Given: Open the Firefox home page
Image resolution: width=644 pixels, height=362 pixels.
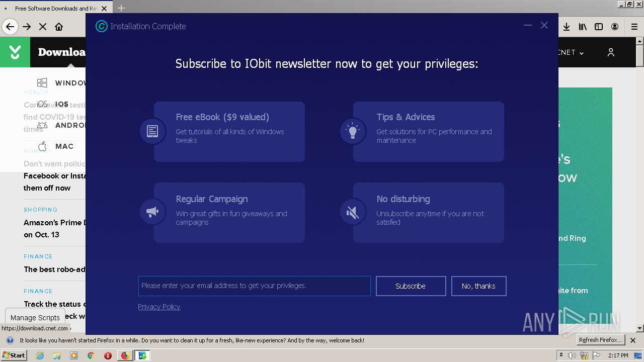Looking at the screenshot, I should (x=59, y=27).
